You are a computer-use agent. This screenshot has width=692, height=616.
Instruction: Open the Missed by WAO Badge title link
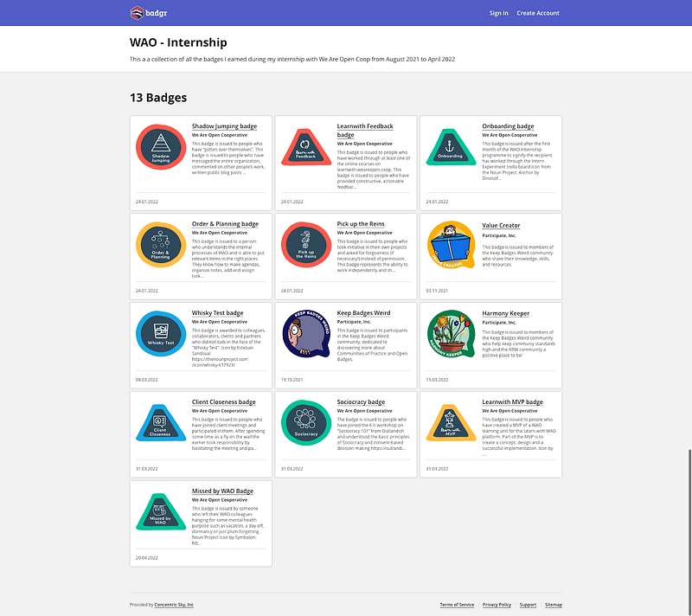pos(222,491)
